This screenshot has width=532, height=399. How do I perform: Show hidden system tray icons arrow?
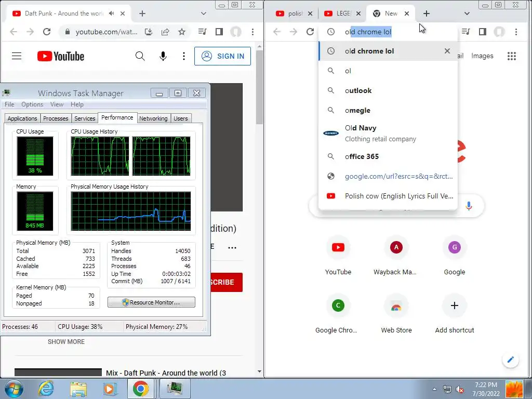coord(434,389)
